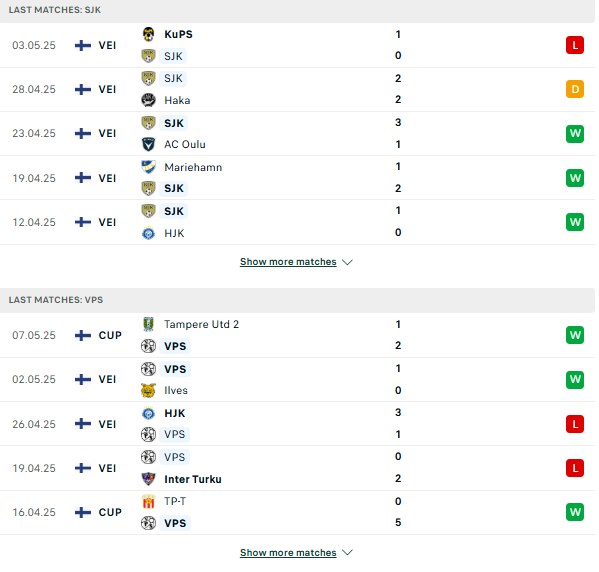Screen dimensions: 599x572
Task: Click the TP-T striped badge icon
Action: [x=148, y=501]
